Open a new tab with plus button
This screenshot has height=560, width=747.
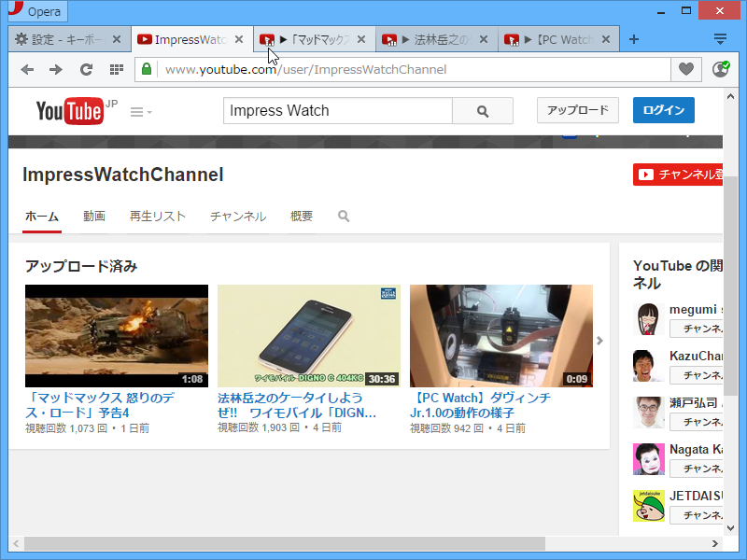tap(634, 39)
